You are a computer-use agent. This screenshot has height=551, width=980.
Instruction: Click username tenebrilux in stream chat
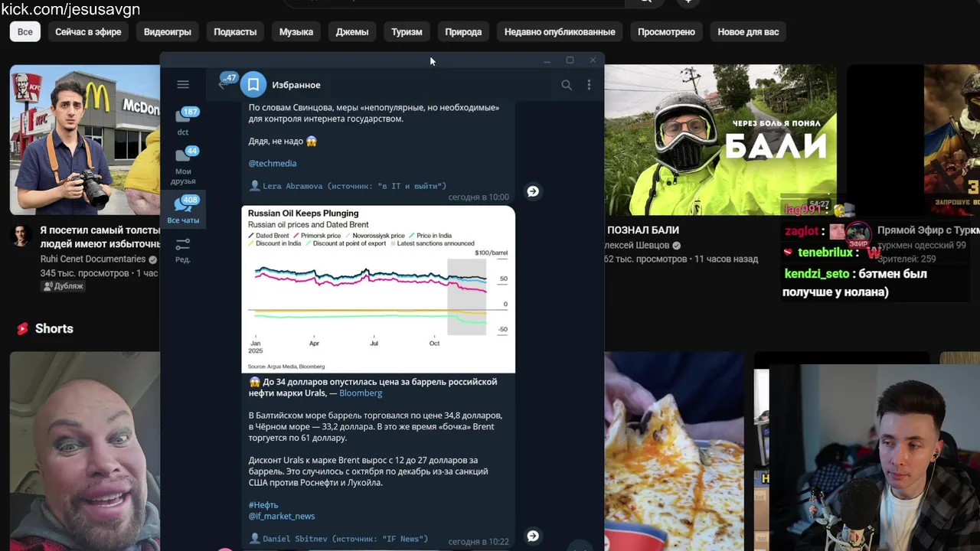coord(825,253)
